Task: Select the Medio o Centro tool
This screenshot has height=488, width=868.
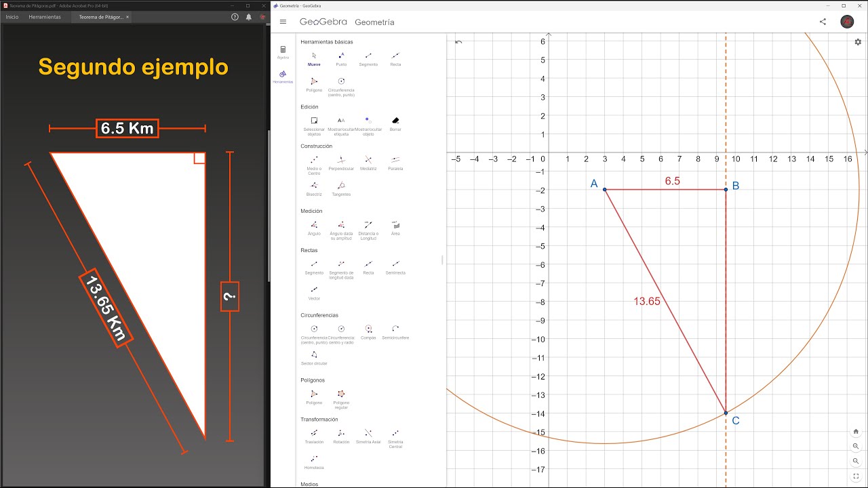Action: click(x=314, y=164)
